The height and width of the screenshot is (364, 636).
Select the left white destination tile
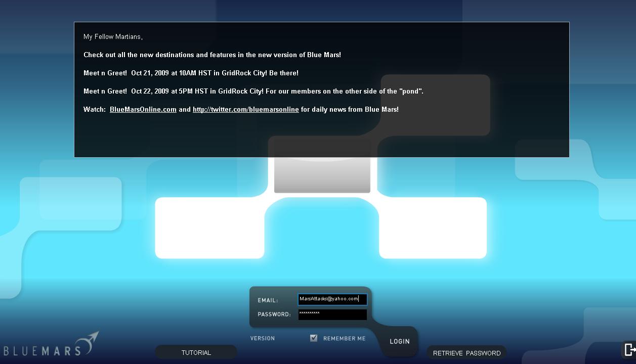point(209,227)
